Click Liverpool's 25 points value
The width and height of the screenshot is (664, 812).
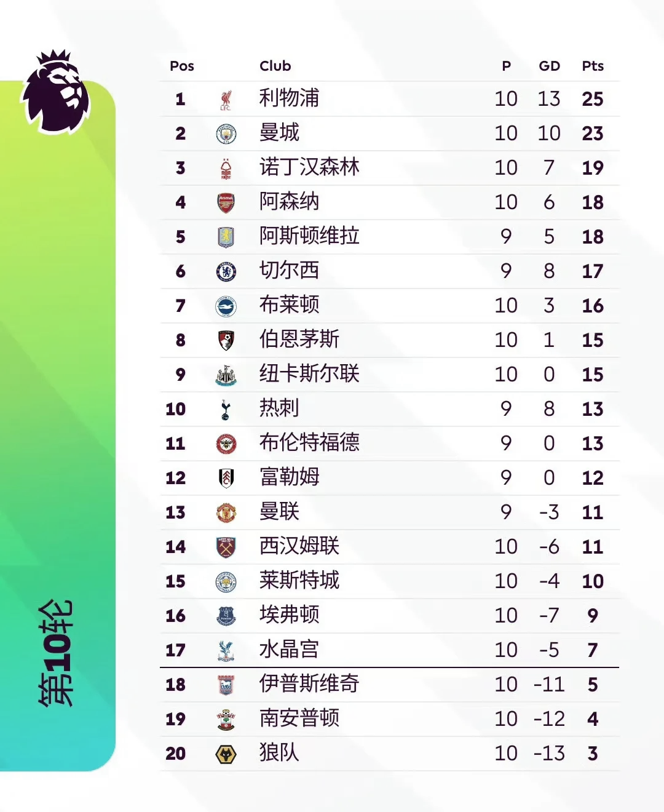coord(593,99)
